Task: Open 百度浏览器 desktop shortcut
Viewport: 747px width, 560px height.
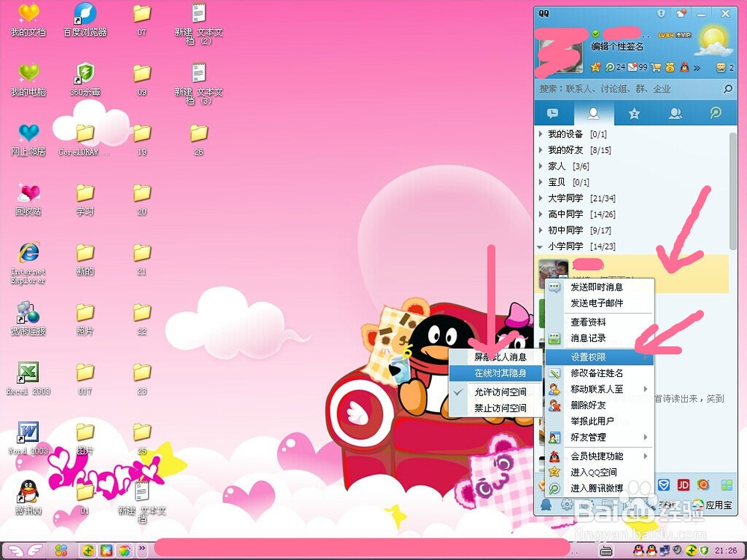Action: [x=85, y=20]
